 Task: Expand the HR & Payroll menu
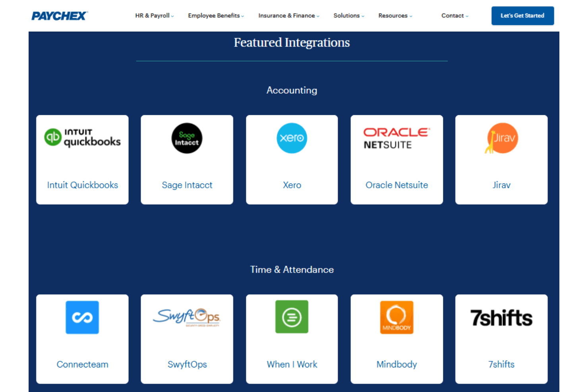(x=155, y=16)
